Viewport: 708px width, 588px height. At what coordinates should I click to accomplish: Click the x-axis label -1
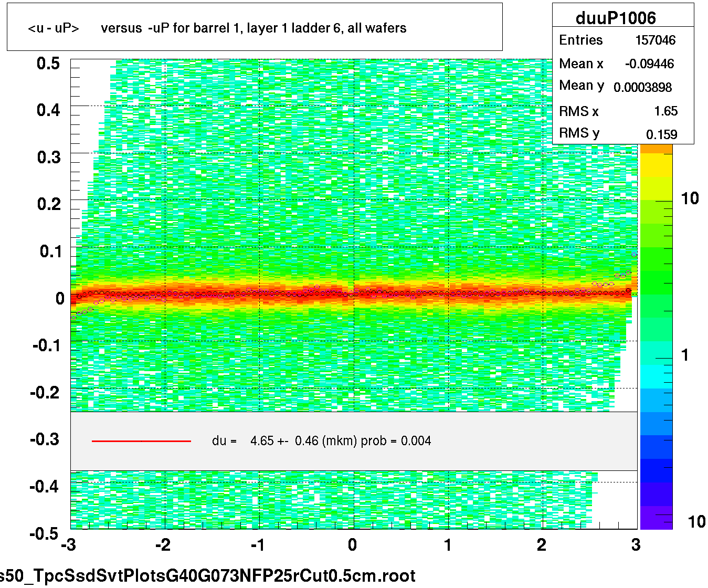click(258, 545)
